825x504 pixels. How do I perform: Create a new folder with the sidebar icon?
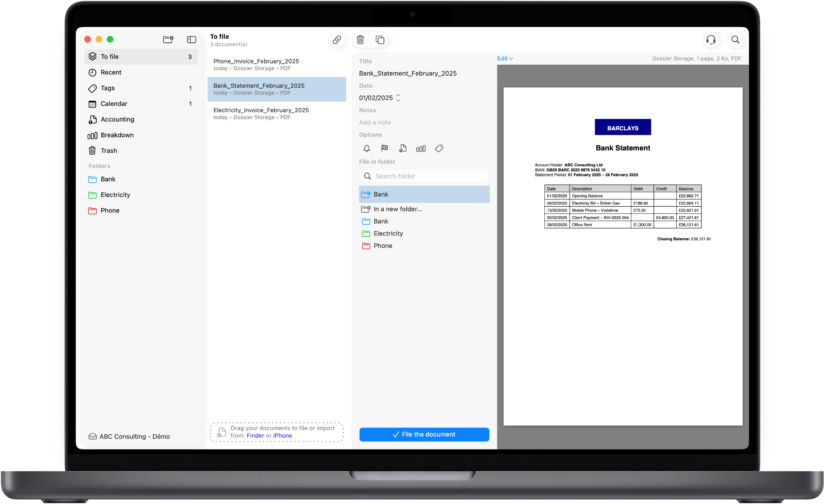pos(168,39)
